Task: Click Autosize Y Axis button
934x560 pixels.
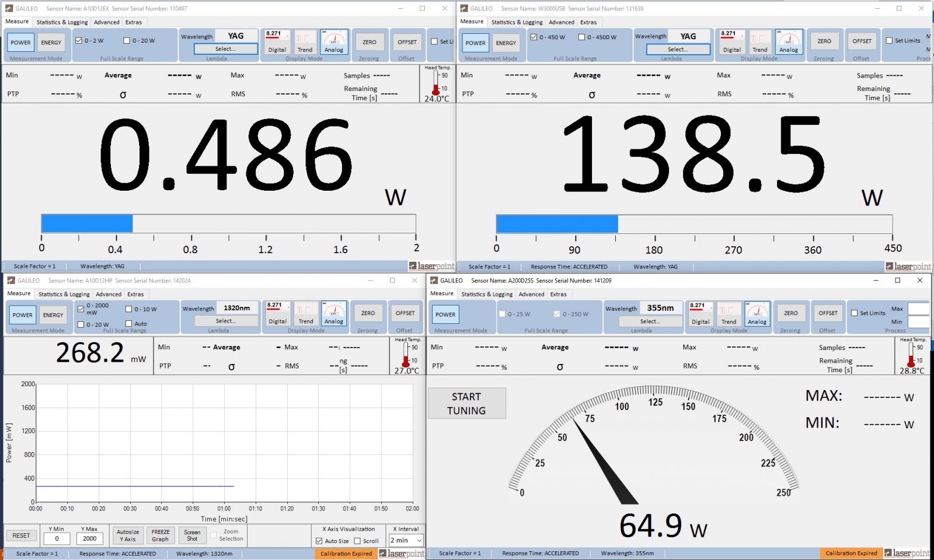Action: [x=128, y=535]
